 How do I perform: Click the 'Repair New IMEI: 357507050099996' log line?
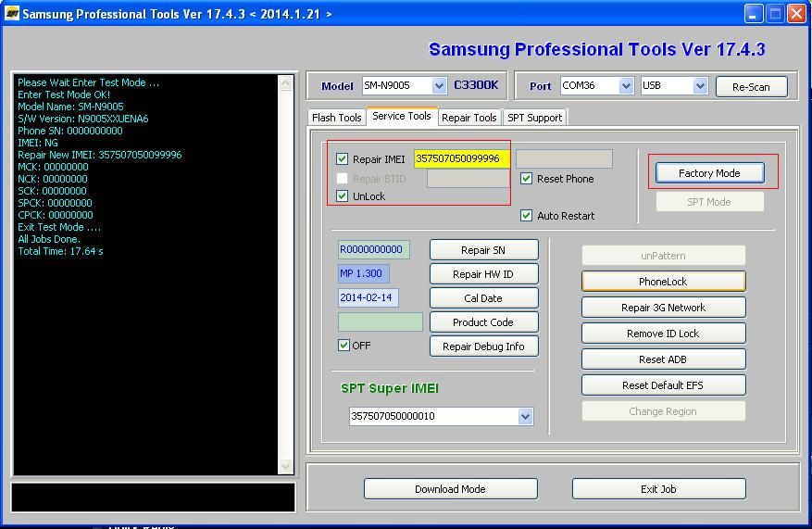(x=99, y=155)
